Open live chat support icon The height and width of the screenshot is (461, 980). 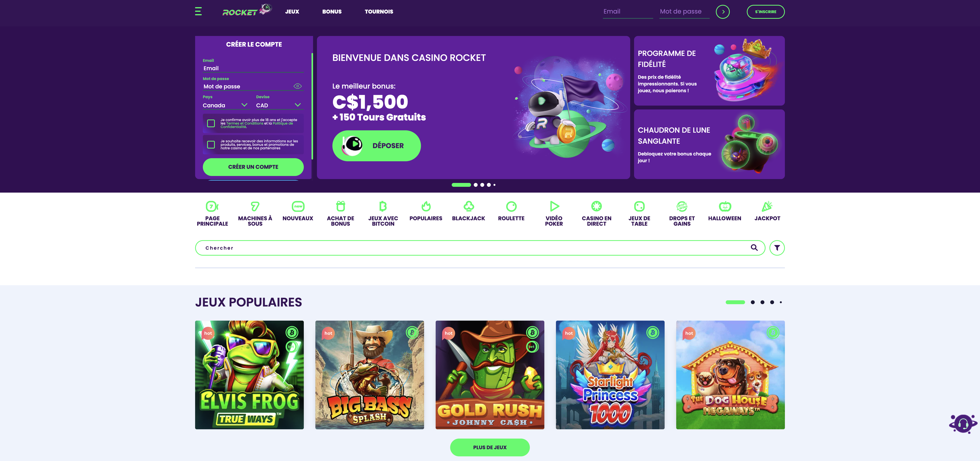(x=963, y=423)
